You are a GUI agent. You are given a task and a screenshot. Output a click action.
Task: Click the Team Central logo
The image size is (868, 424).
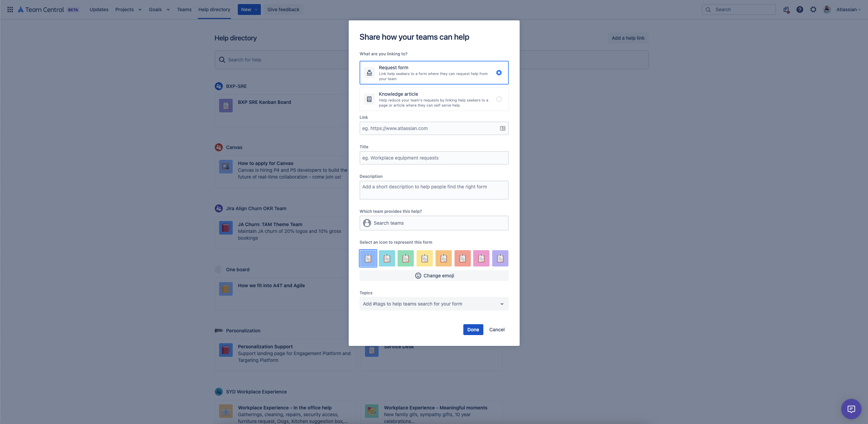(x=41, y=9)
